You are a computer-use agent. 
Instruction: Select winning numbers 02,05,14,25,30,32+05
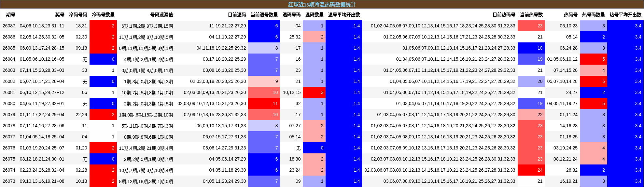click(42, 37)
